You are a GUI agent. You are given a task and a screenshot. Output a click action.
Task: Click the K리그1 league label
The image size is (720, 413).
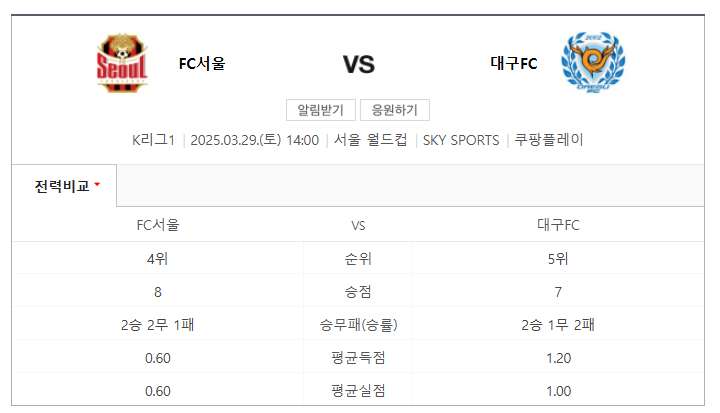[x=153, y=140]
